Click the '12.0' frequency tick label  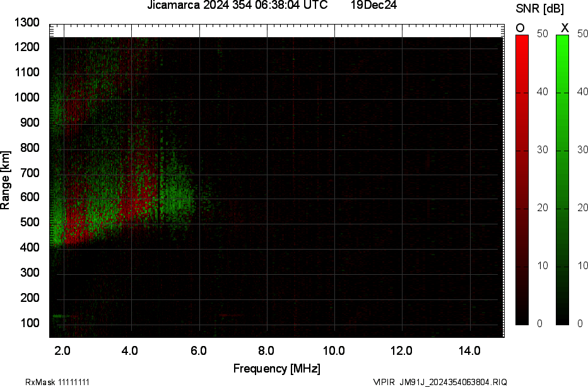click(402, 350)
